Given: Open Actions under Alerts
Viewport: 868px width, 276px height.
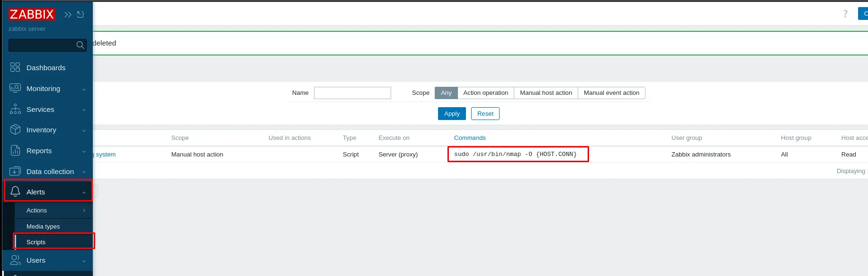Looking at the screenshot, I should pos(36,210).
